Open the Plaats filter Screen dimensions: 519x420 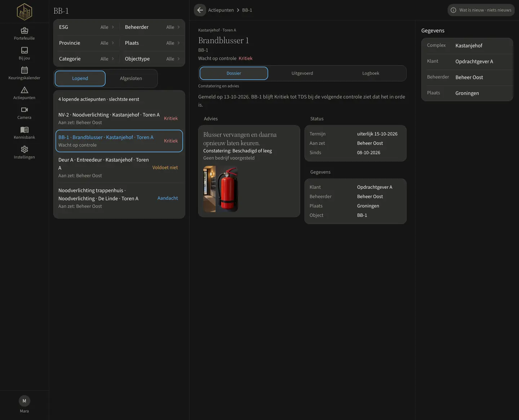(152, 43)
